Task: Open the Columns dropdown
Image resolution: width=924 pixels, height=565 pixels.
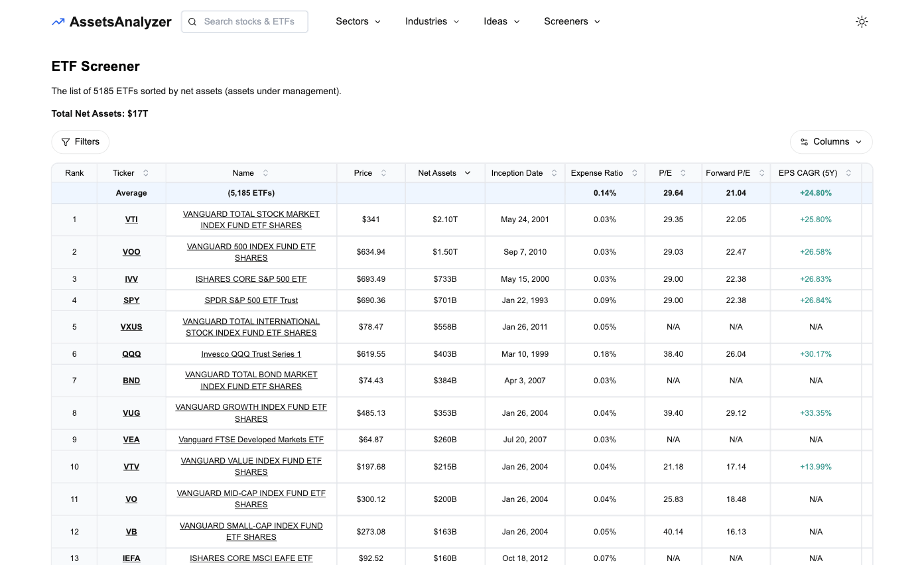Action: pos(830,141)
